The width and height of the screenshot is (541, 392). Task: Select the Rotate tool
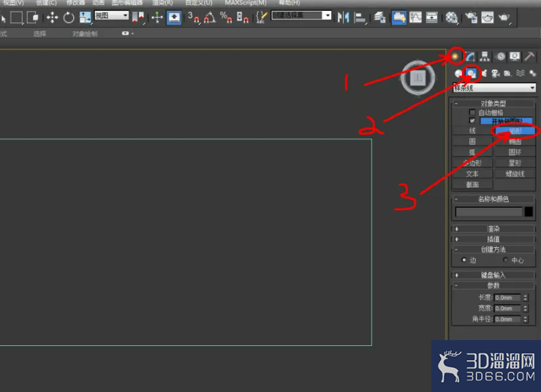(69, 18)
